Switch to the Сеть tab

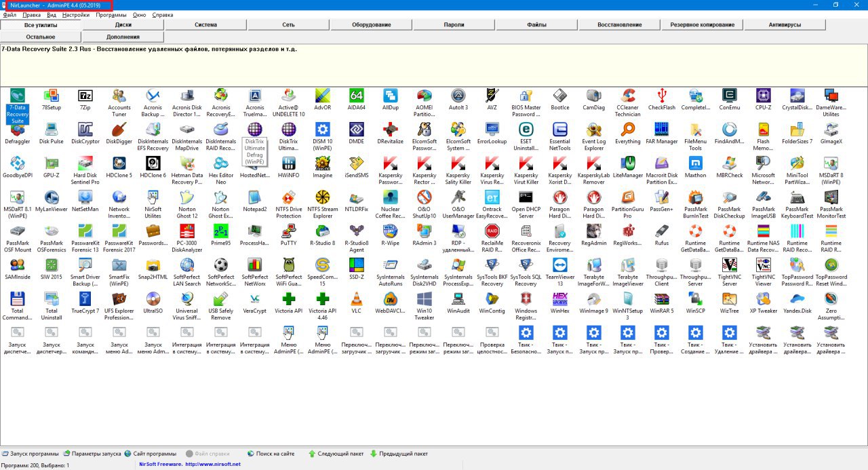point(289,25)
